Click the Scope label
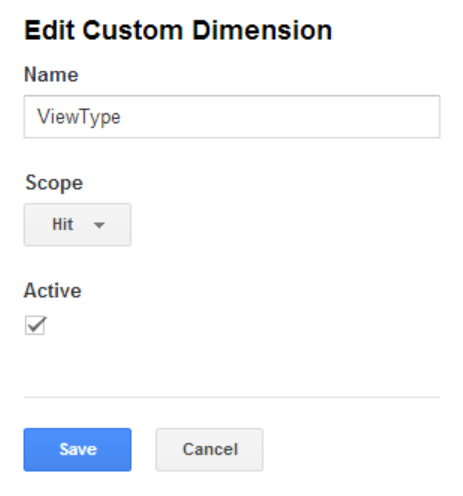The image size is (463, 496). click(x=54, y=183)
